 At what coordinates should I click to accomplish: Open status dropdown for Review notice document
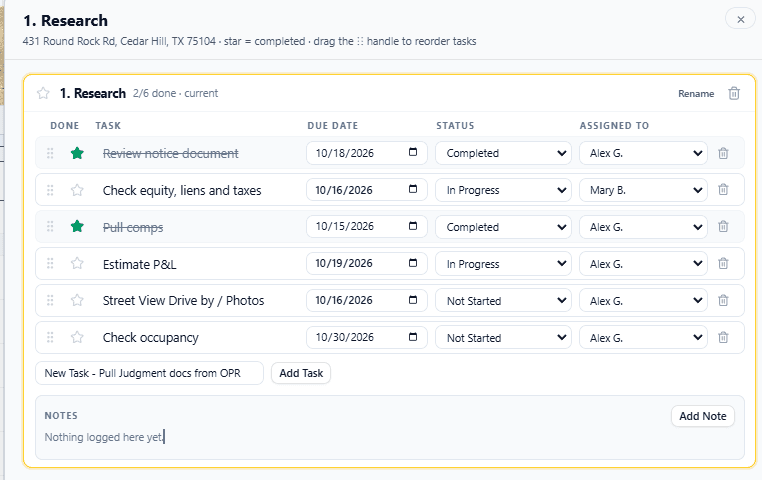point(503,153)
